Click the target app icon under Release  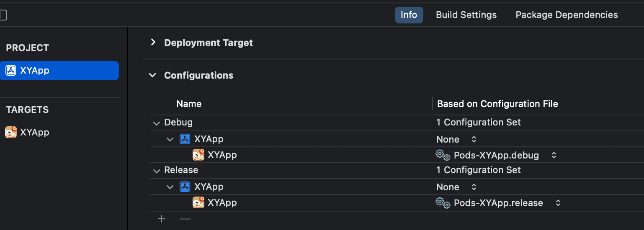198,202
